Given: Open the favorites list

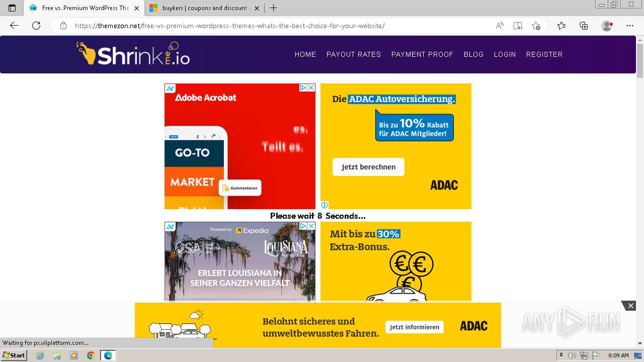Looking at the screenshot, I should tap(561, 26).
